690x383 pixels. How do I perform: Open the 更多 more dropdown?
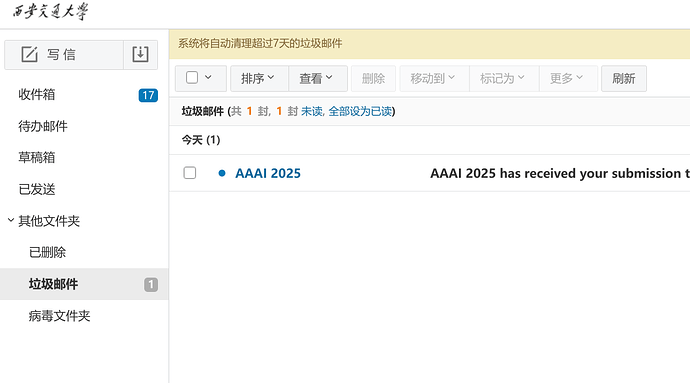tap(568, 78)
